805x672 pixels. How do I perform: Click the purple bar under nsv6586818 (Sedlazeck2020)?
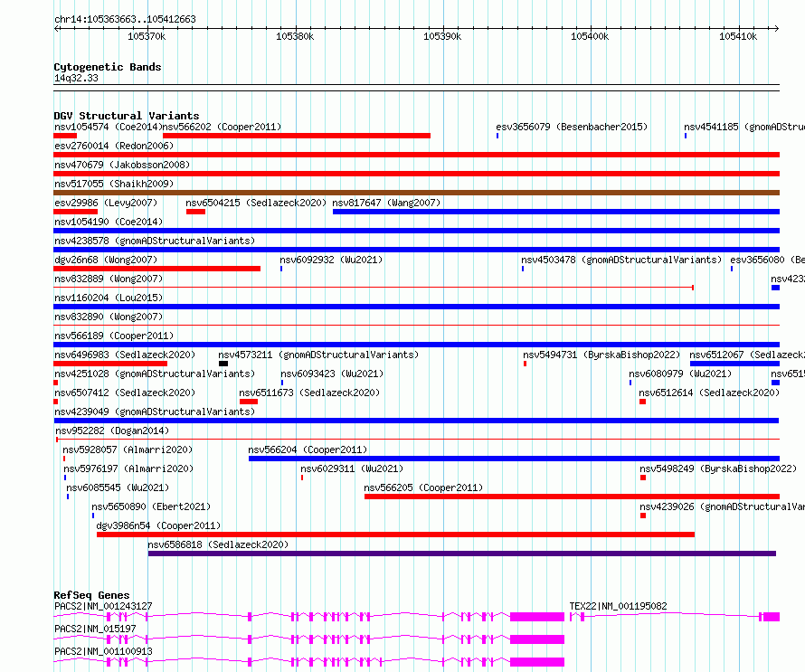462,554
